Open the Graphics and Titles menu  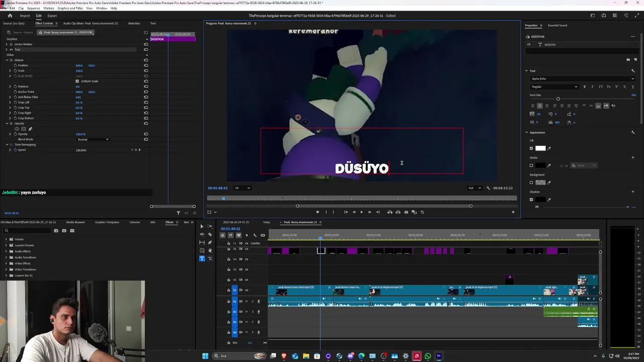click(x=70, y=8)
